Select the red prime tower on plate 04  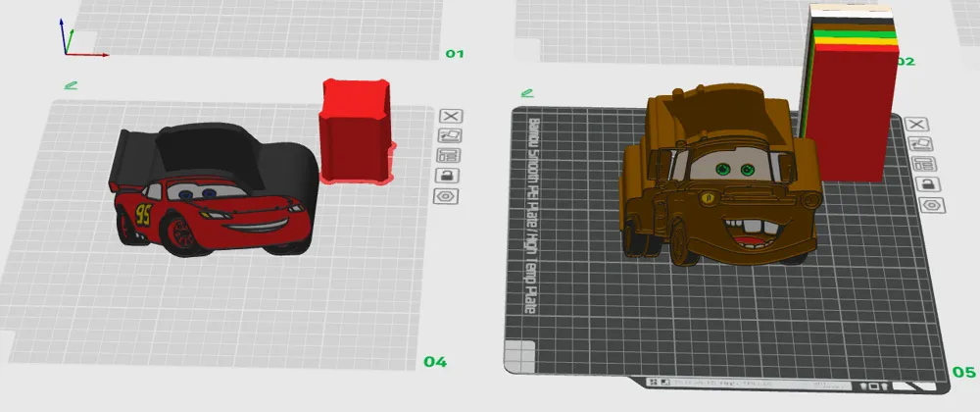[355, 131]
